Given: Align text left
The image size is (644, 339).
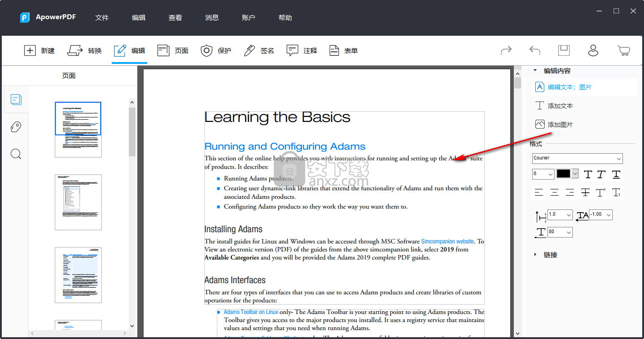Looking at the screenshot, I should [539, 193].
